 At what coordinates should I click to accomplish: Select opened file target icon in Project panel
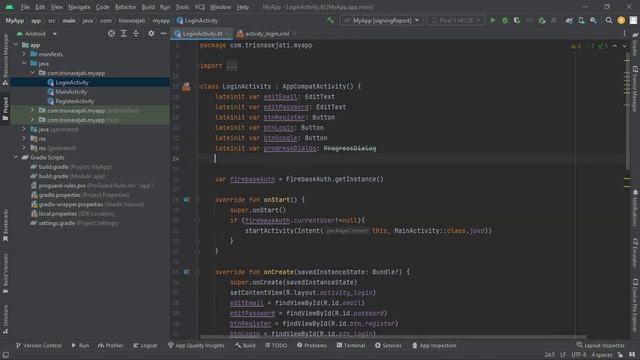111,33
